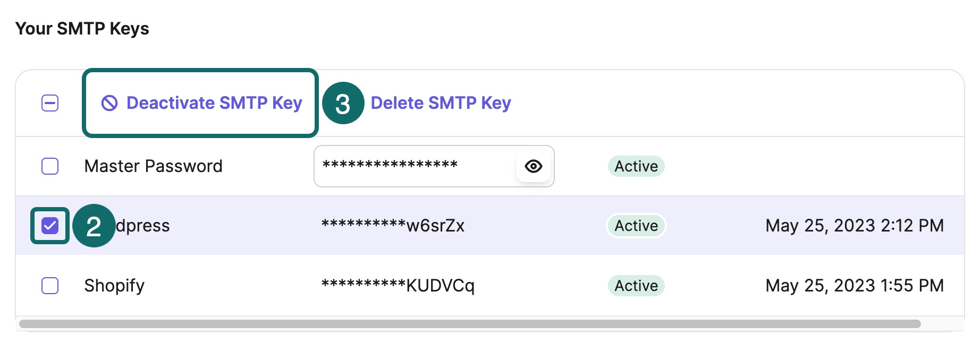Click the deactivate circle-slash icon
The height and width of the screenshot is (343, 980).
tap(109, 103)
